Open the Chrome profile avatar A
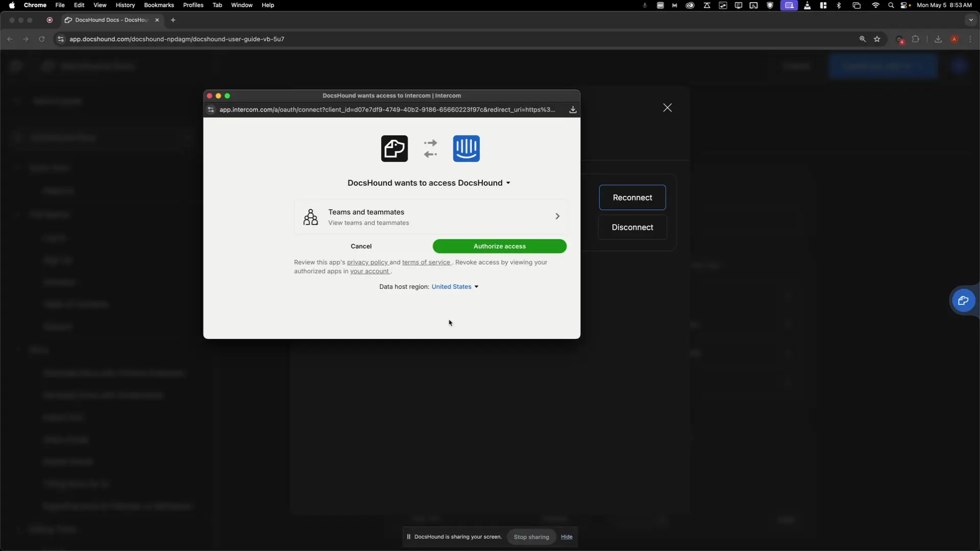 coord(954,39)
